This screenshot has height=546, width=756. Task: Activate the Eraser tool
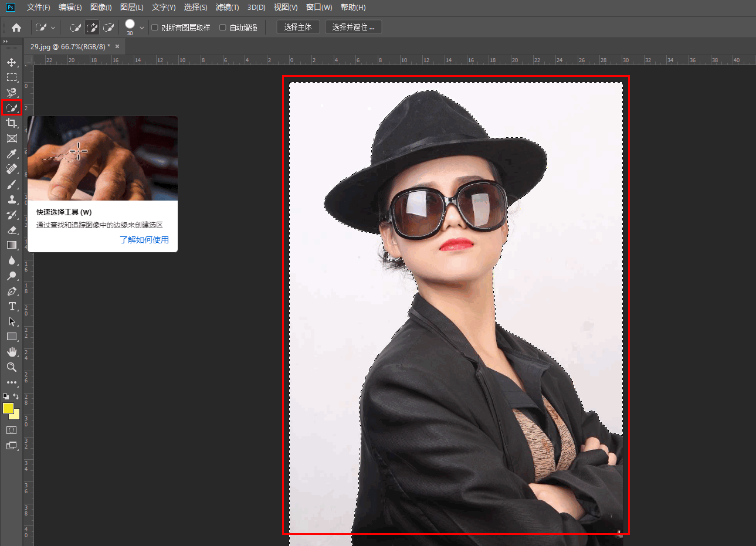(11, 230)
